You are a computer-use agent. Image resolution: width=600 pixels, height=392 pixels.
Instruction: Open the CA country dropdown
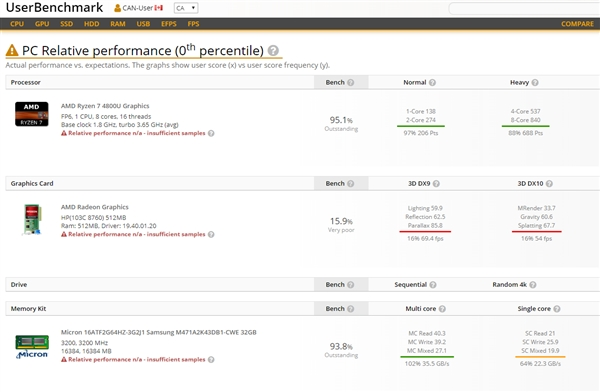click(x=186, y=8)
